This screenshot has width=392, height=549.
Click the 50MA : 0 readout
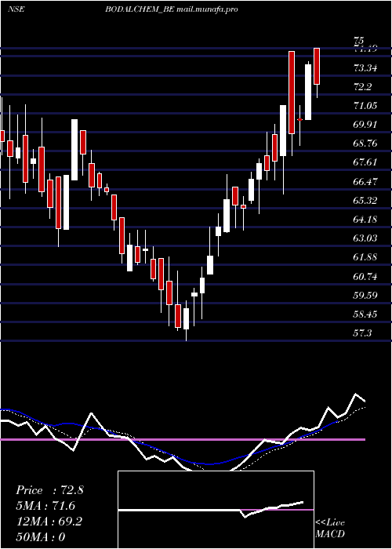pyautogui.click(x=41, y=537)
